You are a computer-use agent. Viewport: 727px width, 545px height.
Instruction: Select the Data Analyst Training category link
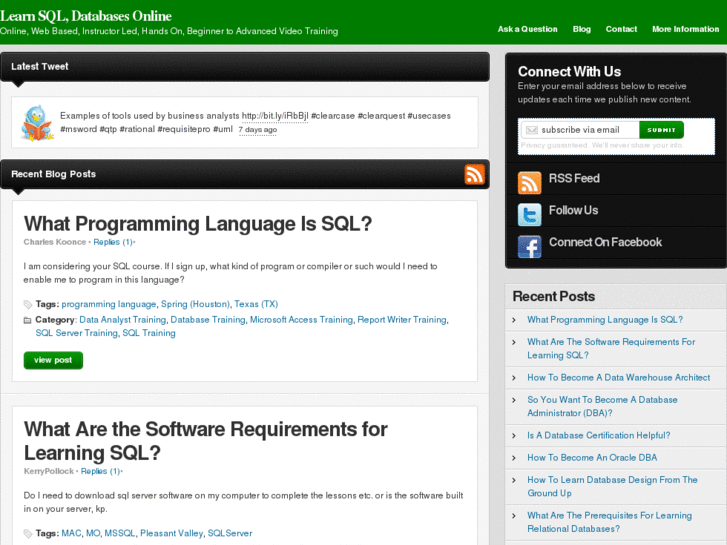122,320
